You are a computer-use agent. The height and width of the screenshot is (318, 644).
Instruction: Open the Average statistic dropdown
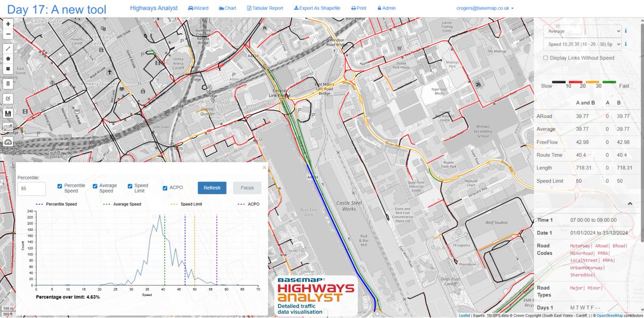tap(582, 31)
